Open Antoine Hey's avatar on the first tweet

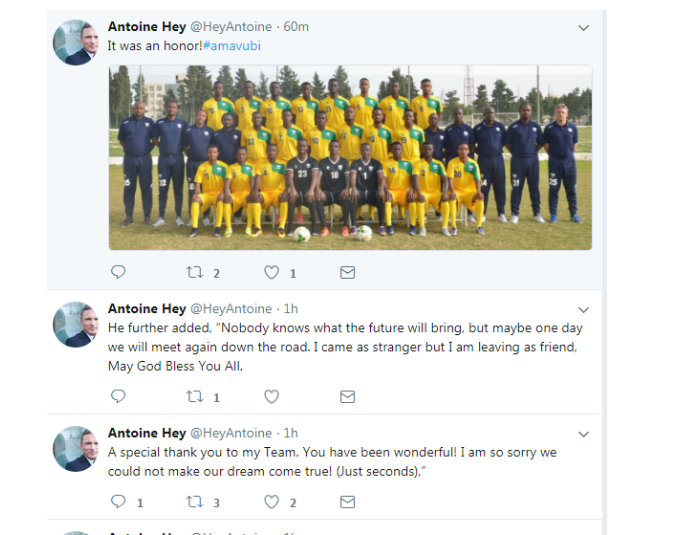[x=75, y=42]
